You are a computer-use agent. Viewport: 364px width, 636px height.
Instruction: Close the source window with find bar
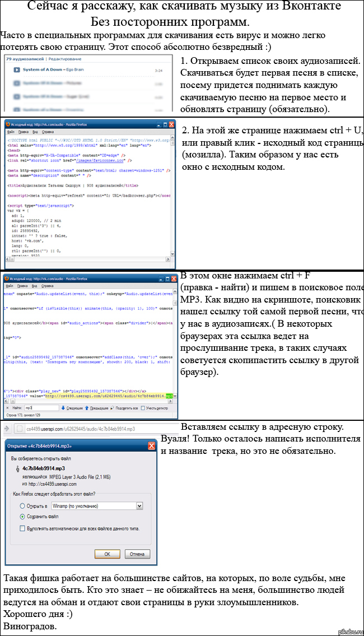[174, 278]
